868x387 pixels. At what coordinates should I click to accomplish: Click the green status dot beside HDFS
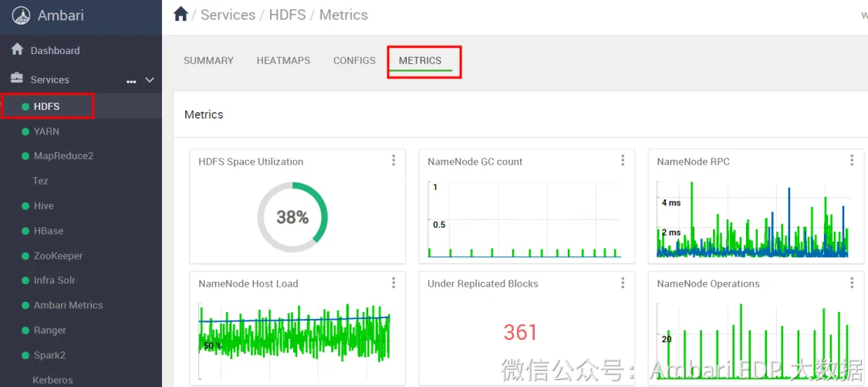(25, 107)
